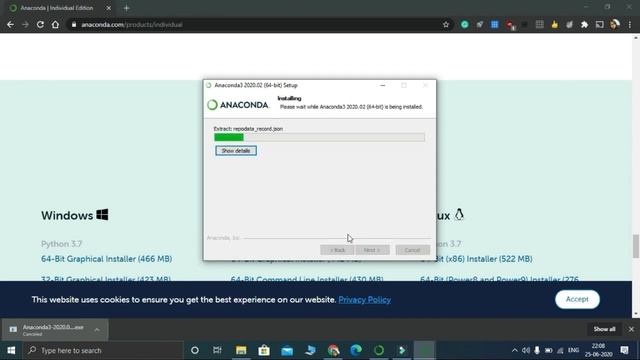Screen dimensions: 640x360
Task: Click Show details in the Anaconda installer
Action: point(236,151)
